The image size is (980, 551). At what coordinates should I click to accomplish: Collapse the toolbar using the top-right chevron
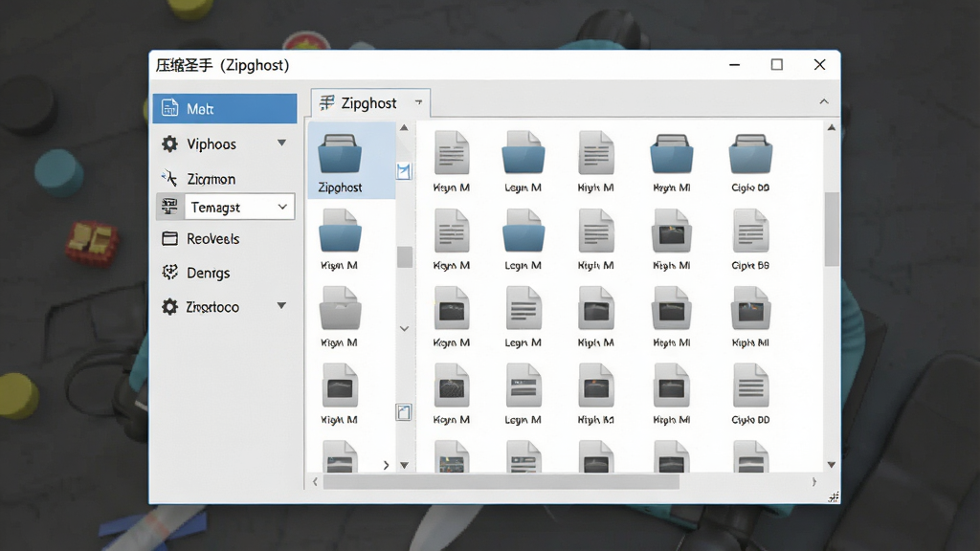coord(824,101)
